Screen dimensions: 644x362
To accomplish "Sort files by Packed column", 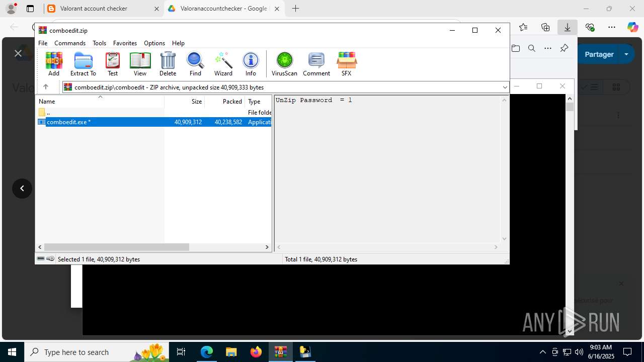I will click(x=224, y=101).
